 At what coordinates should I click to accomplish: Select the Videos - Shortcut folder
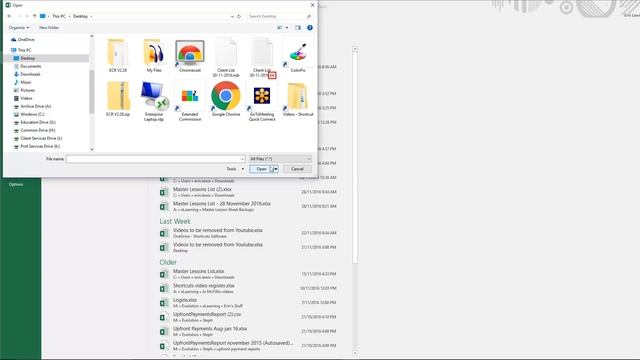point(298,99)
